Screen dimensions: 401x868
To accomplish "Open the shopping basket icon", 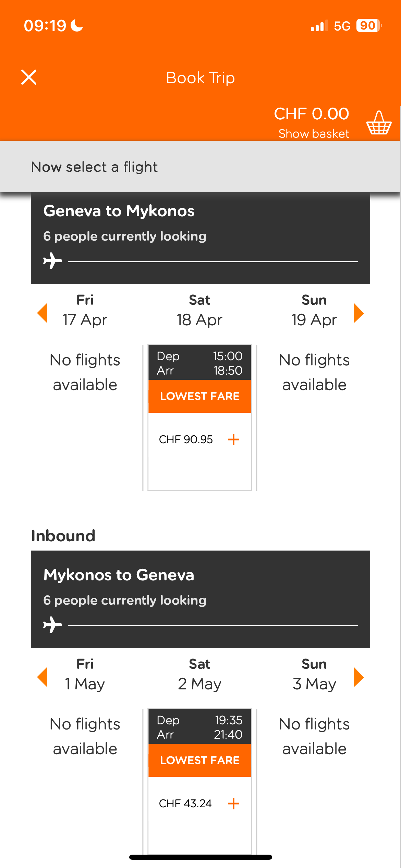I will (379, 123).
